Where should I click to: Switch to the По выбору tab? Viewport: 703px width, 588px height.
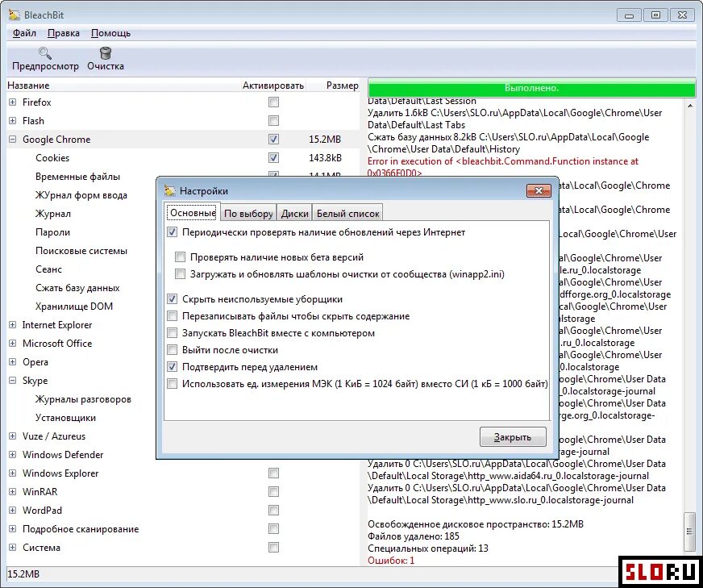tap(248, 214)
